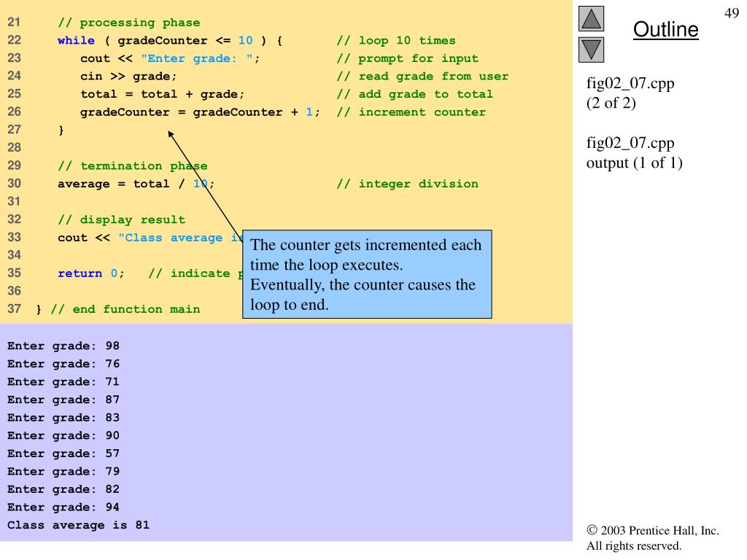Click output line 'Enter grade: 83'

pyautogui.click(x=63, y=418)
